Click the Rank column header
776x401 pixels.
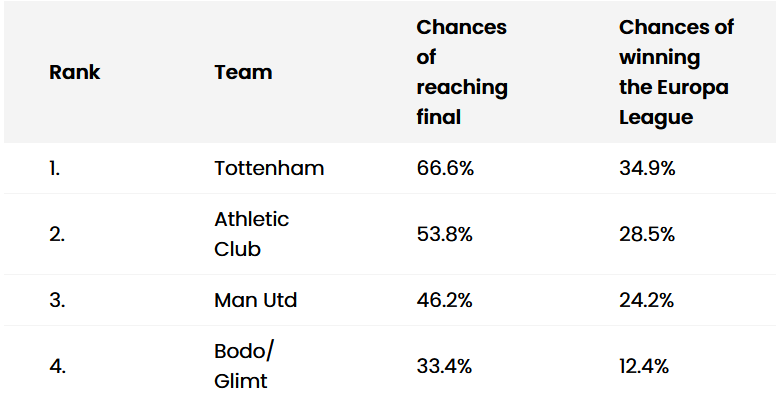74,72
